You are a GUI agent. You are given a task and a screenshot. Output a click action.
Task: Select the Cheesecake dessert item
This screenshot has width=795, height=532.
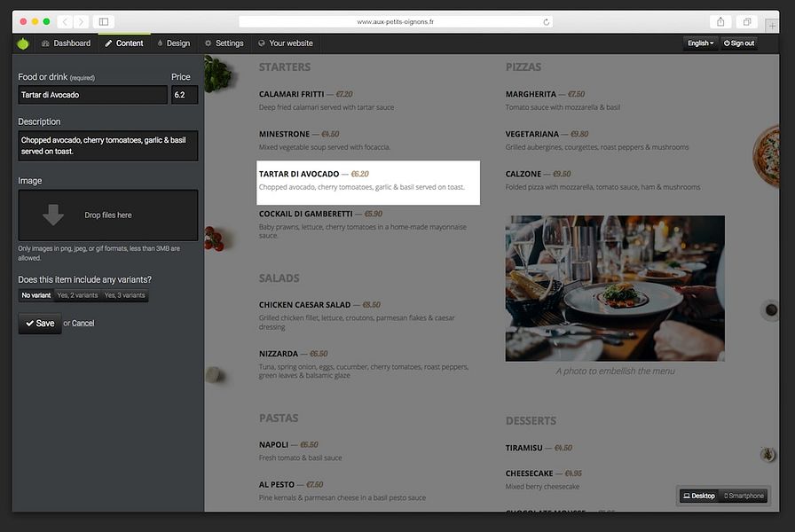click(544, 480)
